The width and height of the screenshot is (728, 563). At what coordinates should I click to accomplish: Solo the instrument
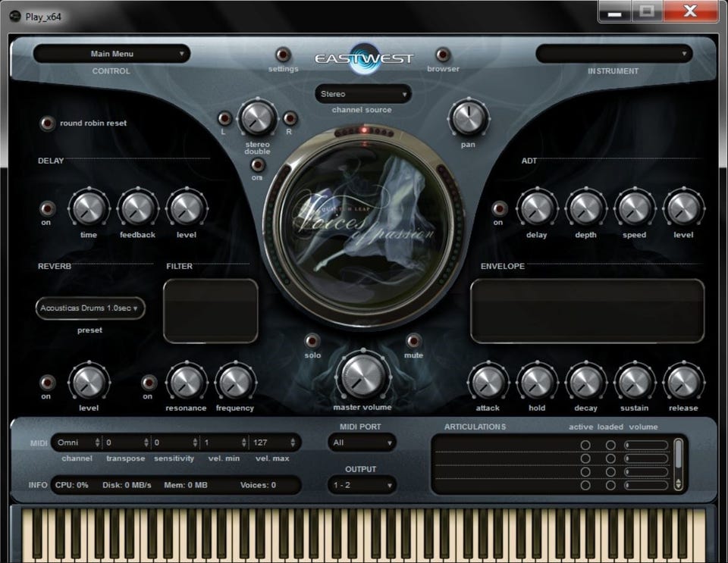point(312,341)
